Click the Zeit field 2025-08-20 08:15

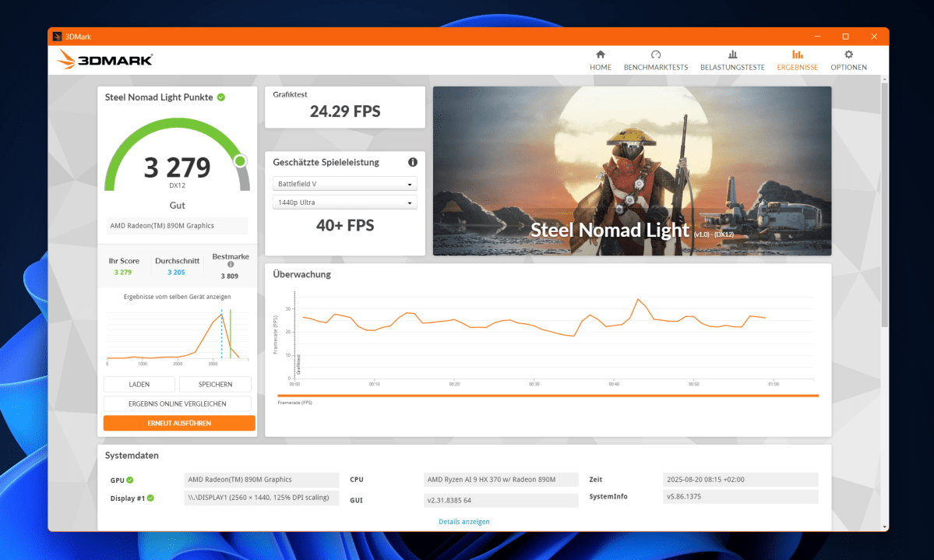[740, 480]
